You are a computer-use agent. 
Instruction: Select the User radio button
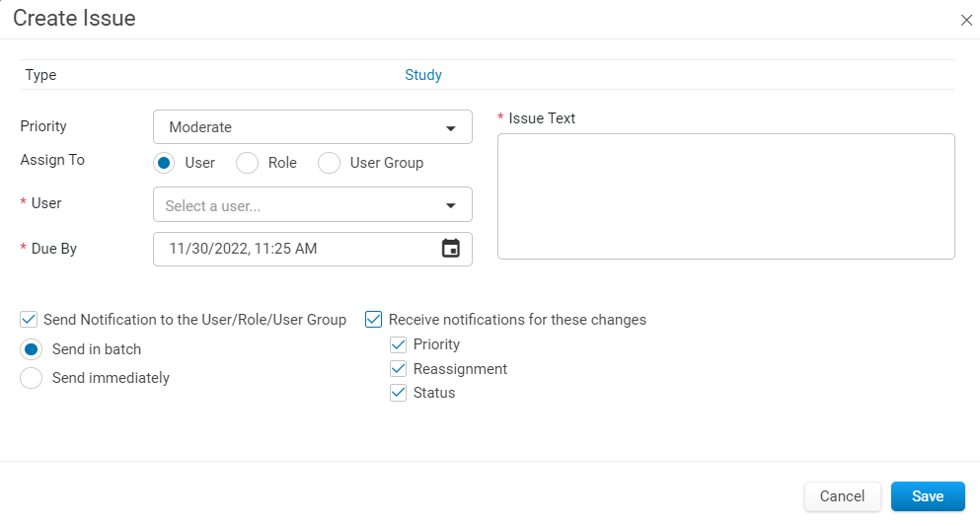point(164,163)
